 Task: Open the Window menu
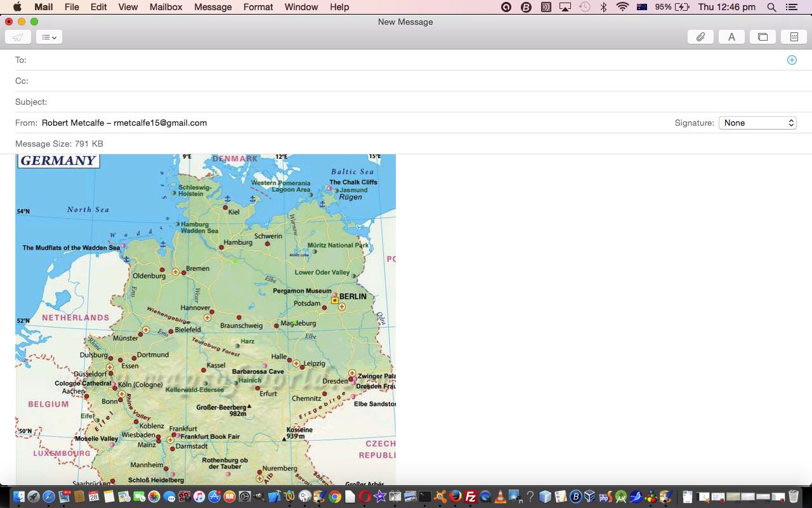(x=301, y=7)
